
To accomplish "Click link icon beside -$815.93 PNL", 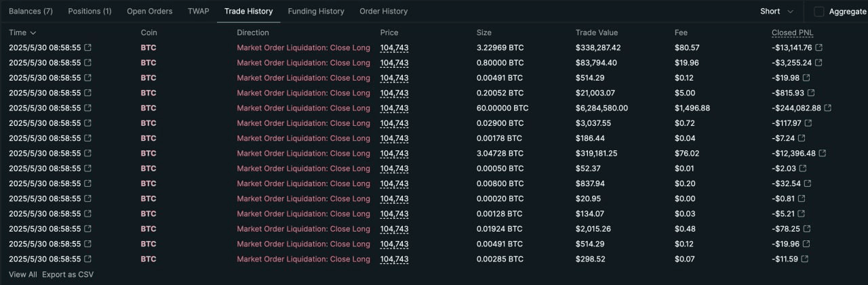I will tap(810, 93).
